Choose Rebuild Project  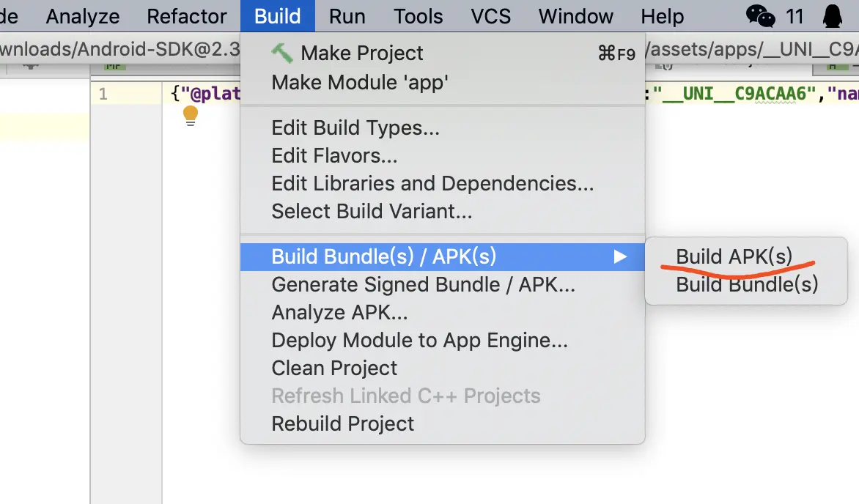point(342,423)
